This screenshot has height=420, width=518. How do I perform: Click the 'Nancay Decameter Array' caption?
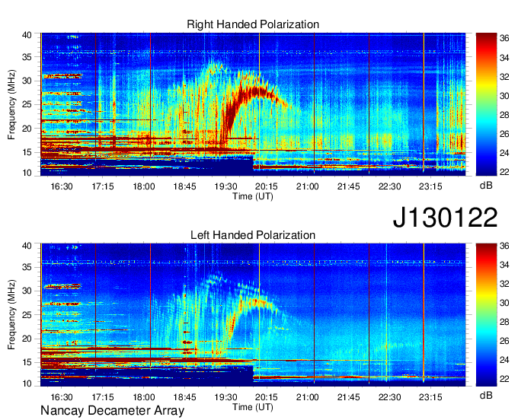pos(112,411)
